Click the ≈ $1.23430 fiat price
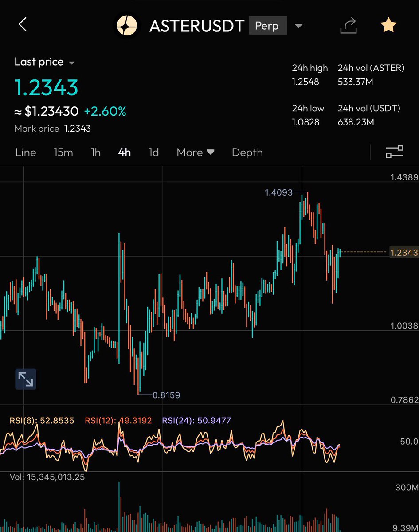419x532 pixels. click(47, 112)
